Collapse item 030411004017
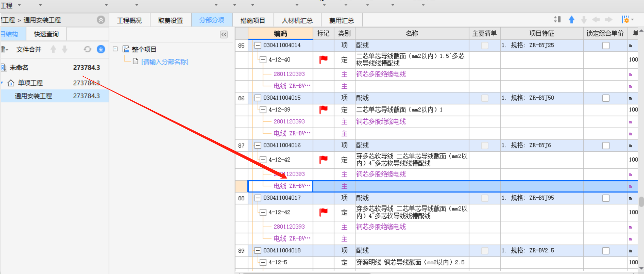The height and width of the screenshot is (274, 644). (x=258, y=198)
